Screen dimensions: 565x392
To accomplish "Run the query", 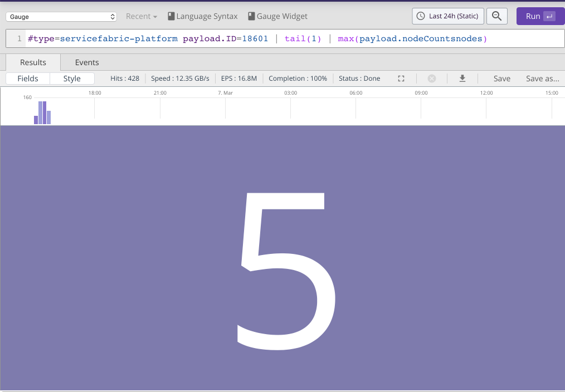I will [540, 16].
